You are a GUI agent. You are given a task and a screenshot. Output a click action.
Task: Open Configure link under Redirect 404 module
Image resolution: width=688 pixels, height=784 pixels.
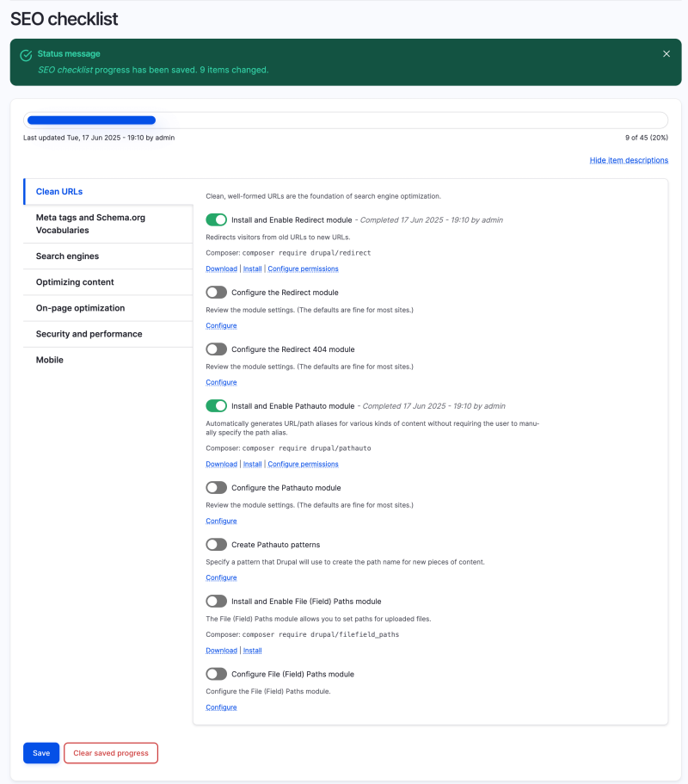[x=221, y=382]
